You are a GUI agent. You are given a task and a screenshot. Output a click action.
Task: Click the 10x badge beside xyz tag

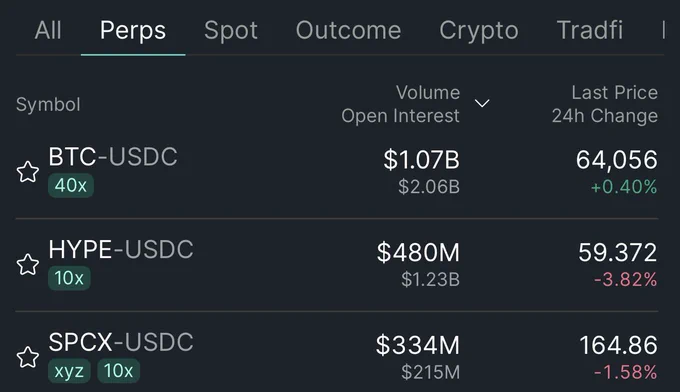[118, 371]
